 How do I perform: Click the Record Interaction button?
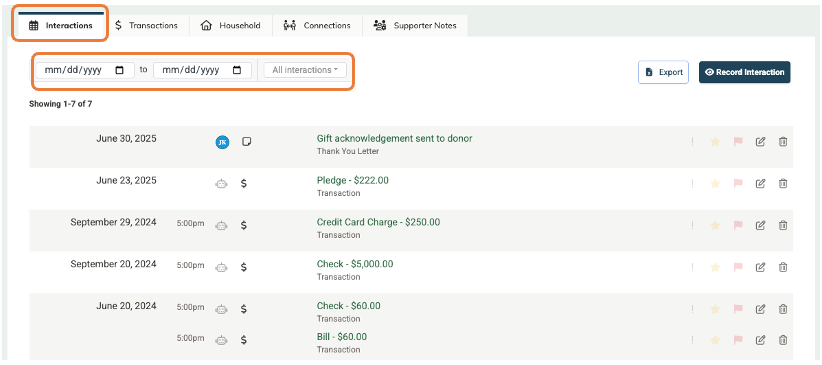(x=744, y=72)
